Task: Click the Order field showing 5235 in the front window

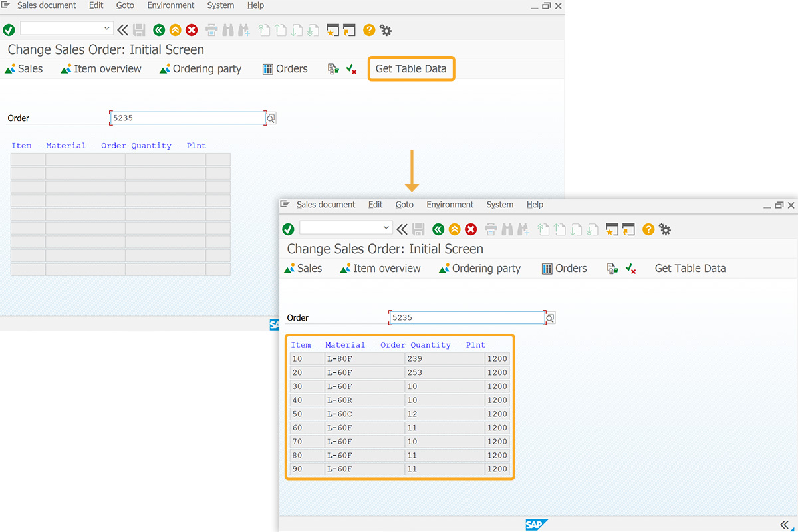Action: tap(467, 318)
